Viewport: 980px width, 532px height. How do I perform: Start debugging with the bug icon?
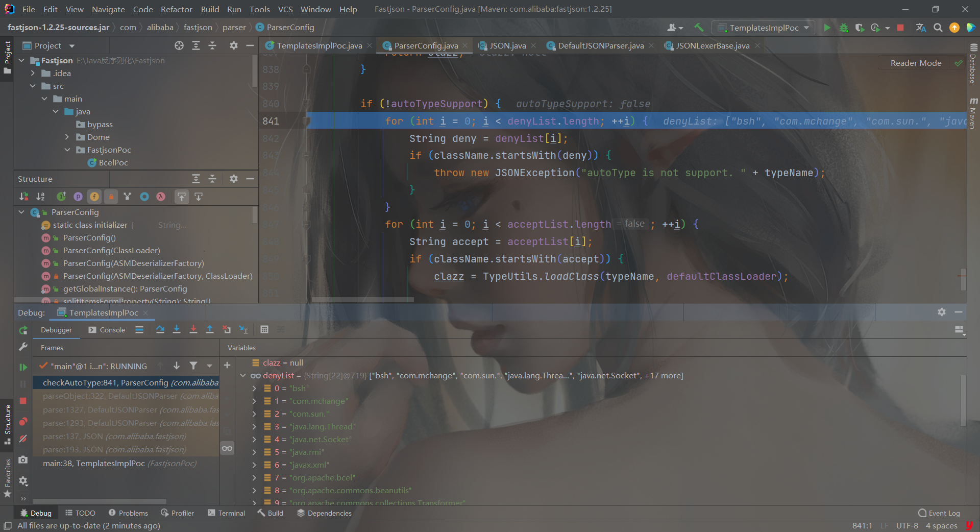[844, 28]
